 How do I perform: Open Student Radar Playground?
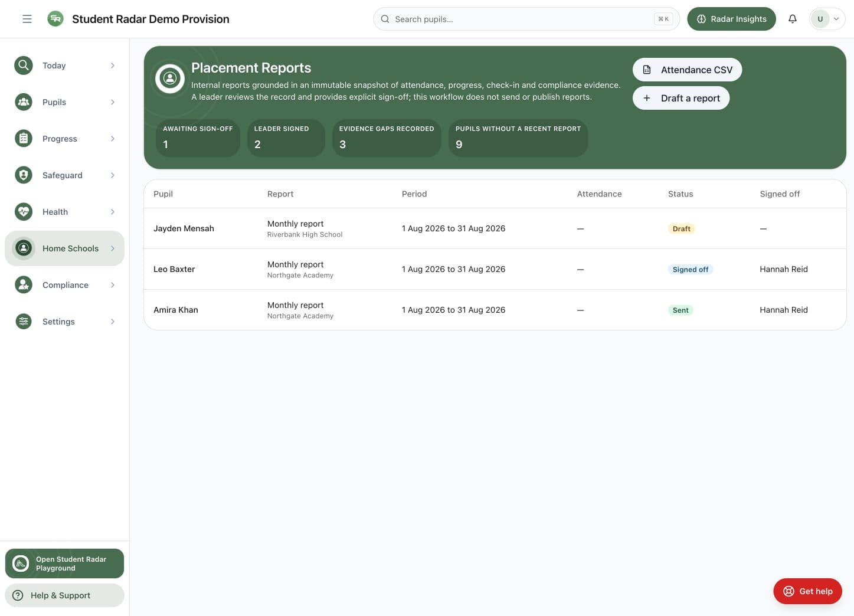click(x=64, y=563)
